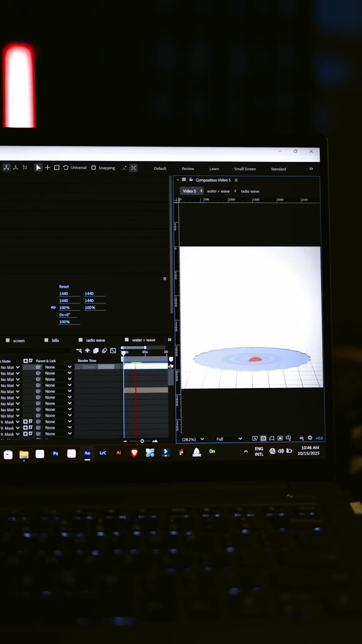The width and height of the screenshot is (362, 644).
Task: Click the shy layers umbrella icon
Action: coord(87,351)
